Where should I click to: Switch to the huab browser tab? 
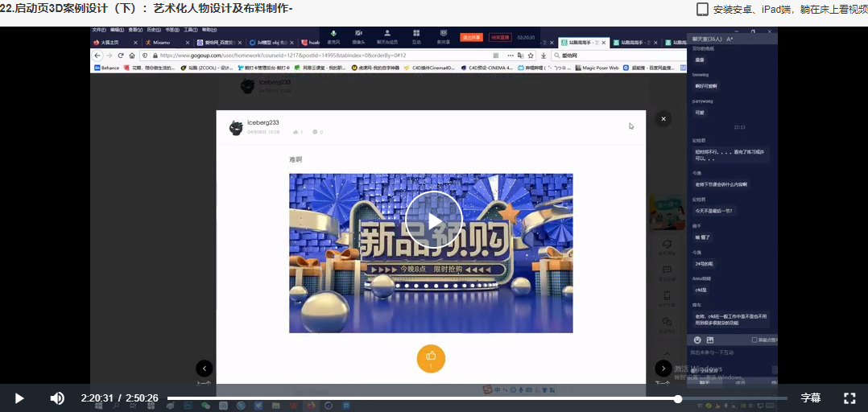click(312, 43)
